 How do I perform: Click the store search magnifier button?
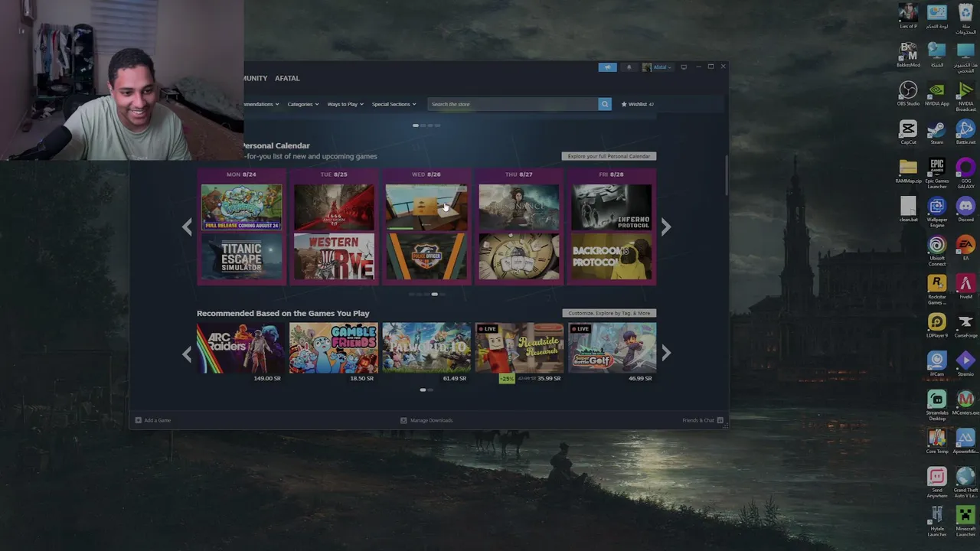605,104
